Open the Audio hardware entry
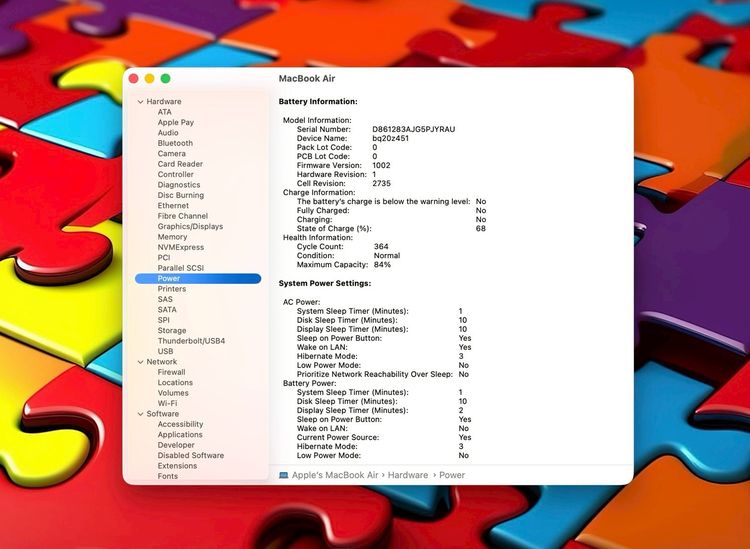 pos(168,133)
